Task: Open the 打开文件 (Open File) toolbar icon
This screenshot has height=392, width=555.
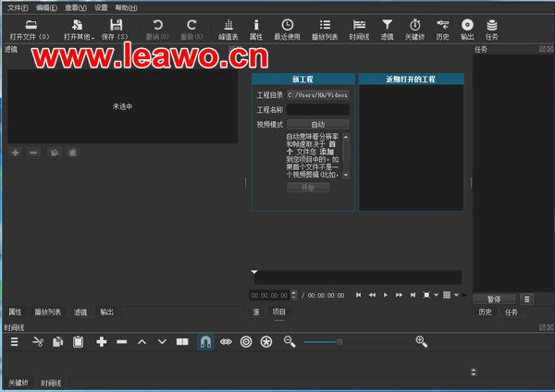Action: pos(31,29)
